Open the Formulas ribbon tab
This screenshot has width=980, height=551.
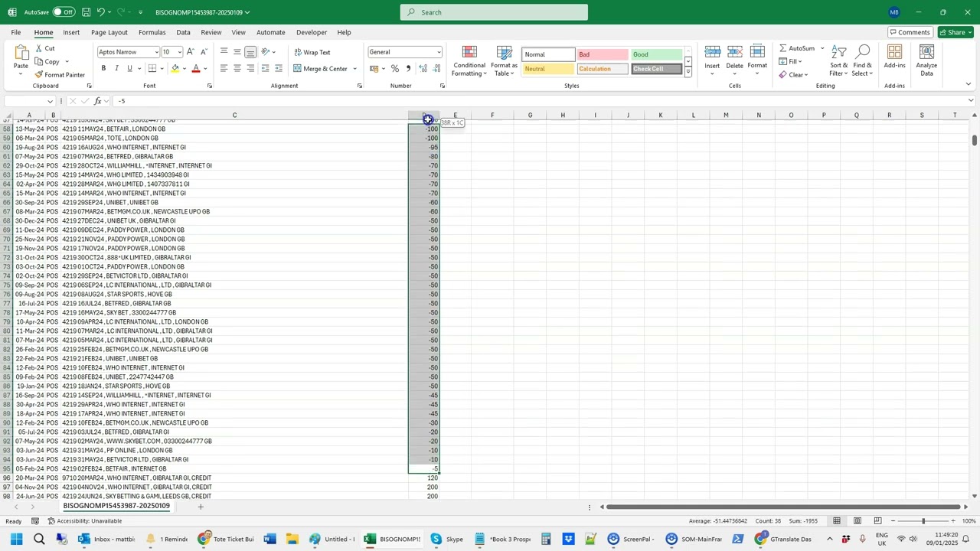coord(152,32)
